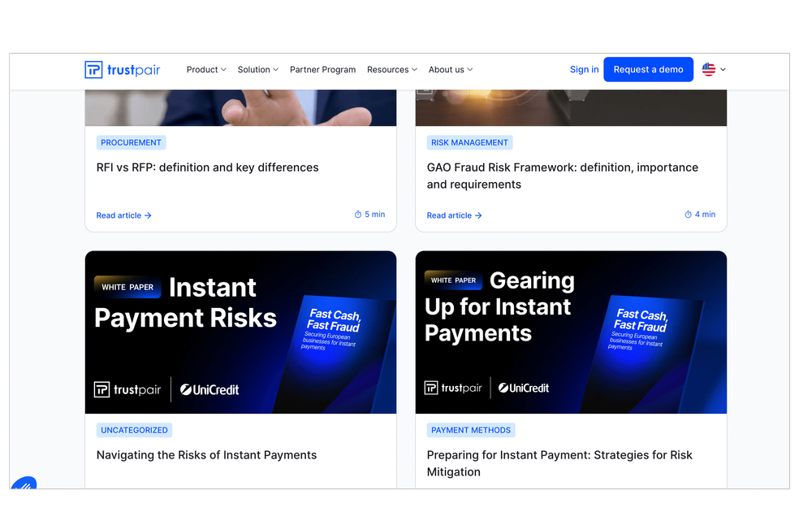This screenshot has width=812, height=508.
Task: Go to the Partner Program page
Action: tap(322, 69)
